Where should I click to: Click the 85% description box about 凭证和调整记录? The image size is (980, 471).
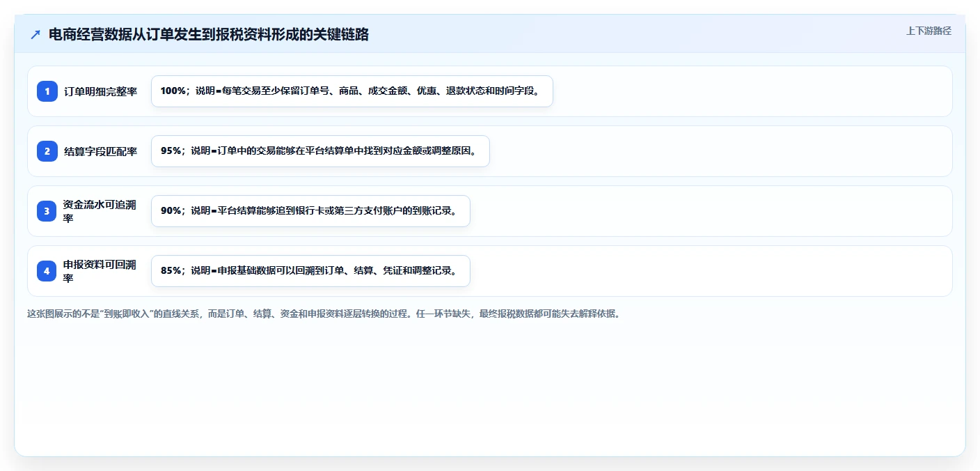point(310,271)
